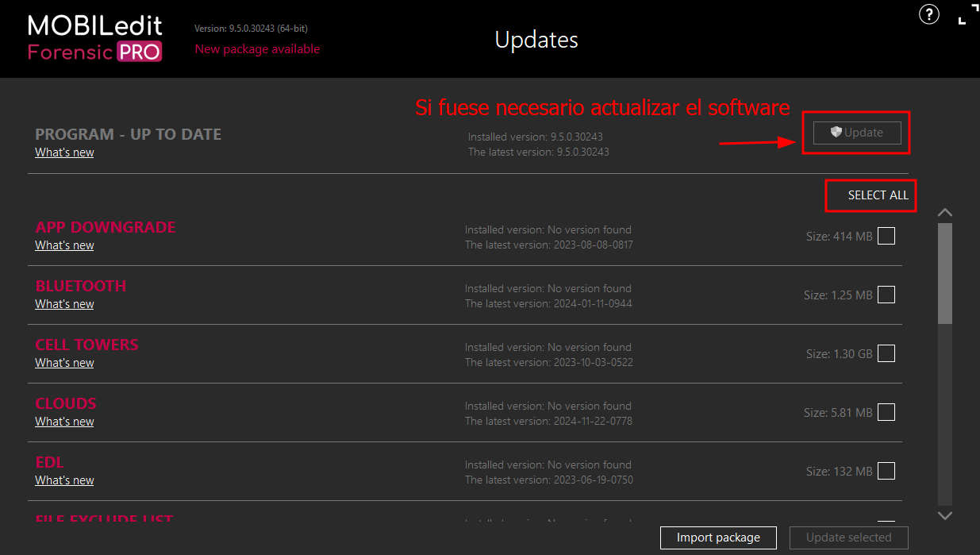Click the package list scrollbar thumb
Image resolution: width=980 pixels, height=555 pixels.
[x=944, y=273]
